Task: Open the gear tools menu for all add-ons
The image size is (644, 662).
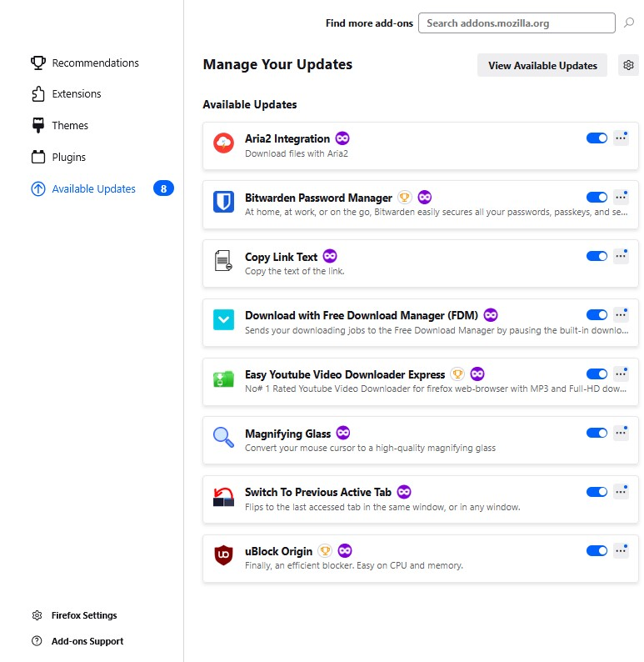Action: [x=629, y=66]
